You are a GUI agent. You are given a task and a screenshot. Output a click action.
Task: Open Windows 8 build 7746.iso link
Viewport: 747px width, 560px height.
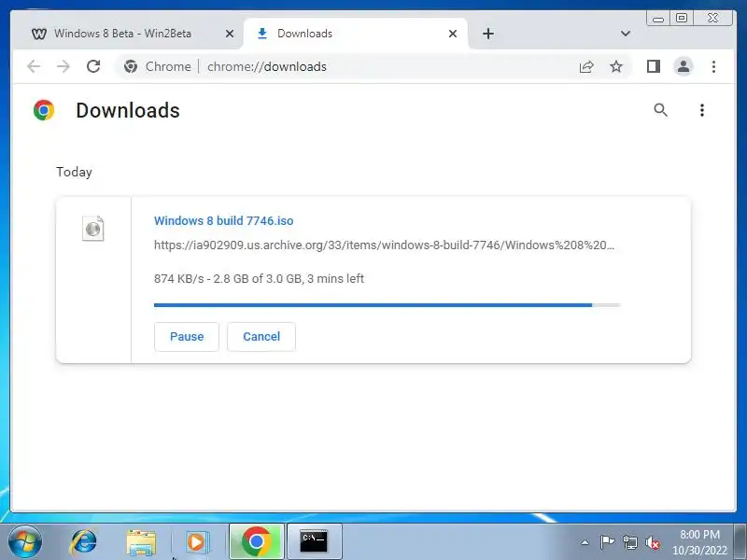[223, 220]
